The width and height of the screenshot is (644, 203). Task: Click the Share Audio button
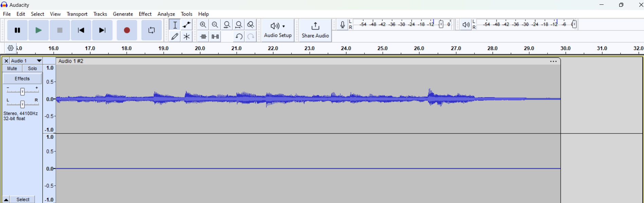(315, 30)
